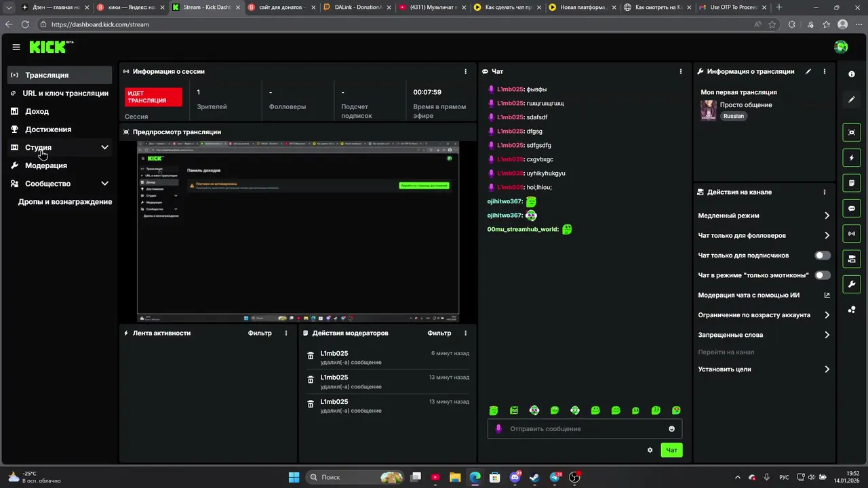Viewport: 868px width, 488px height.
Task: Open the Фильтр dropdown in Действия модераторов
Action: [x=439, y=333]
